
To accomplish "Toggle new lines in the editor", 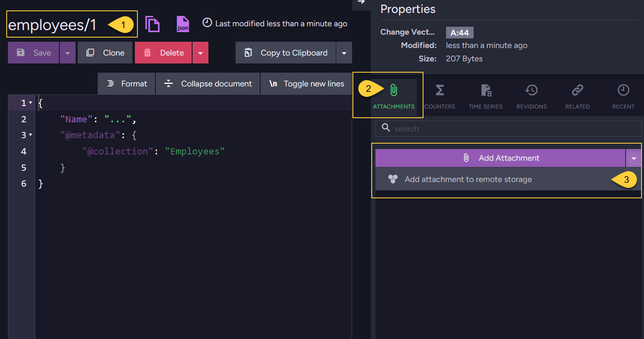I will 306,83.
